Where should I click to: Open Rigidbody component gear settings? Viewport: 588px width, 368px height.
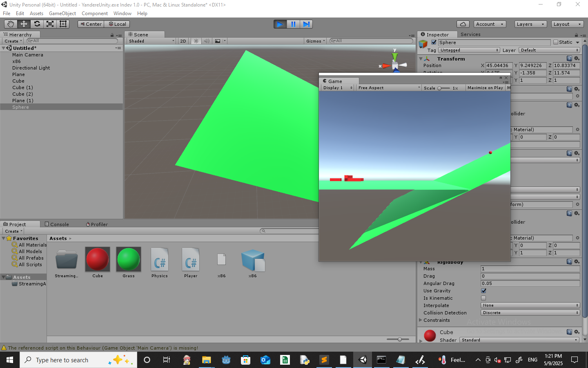tap(577, 262)
